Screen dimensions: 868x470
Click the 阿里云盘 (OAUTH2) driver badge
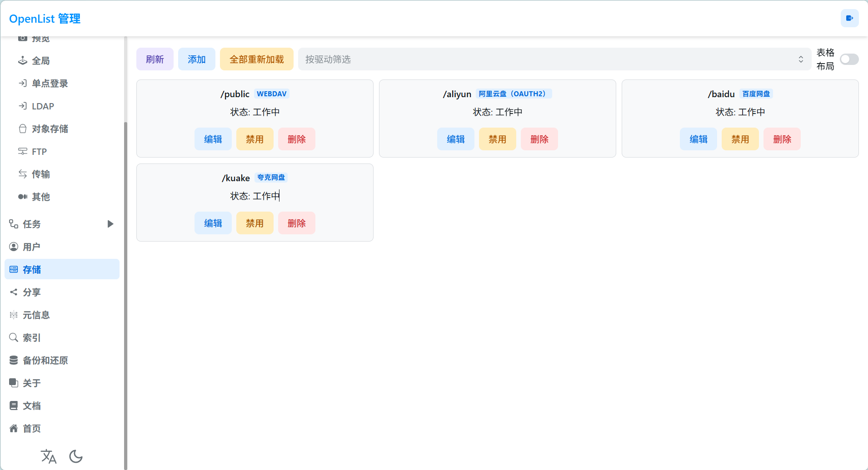(x=514, y=94)
